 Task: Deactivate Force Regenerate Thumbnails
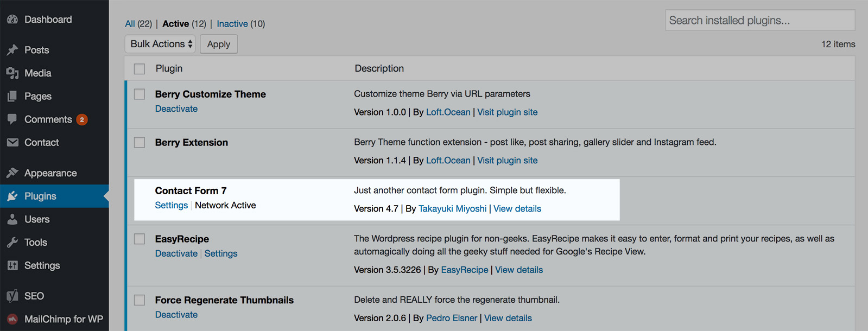(176, 315)
